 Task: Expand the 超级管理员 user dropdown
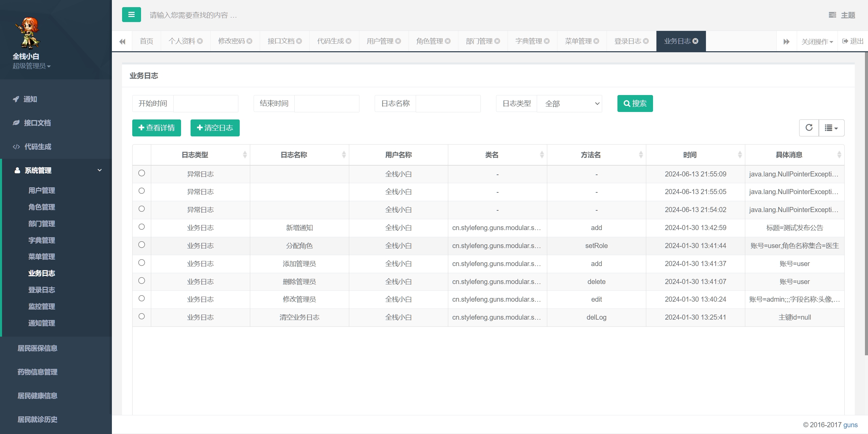(32, 66)
